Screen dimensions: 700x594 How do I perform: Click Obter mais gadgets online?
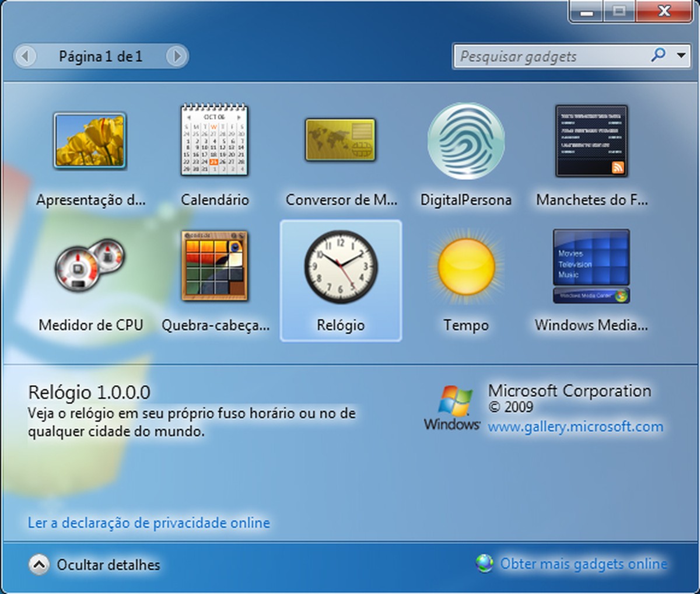coord(583,564)
